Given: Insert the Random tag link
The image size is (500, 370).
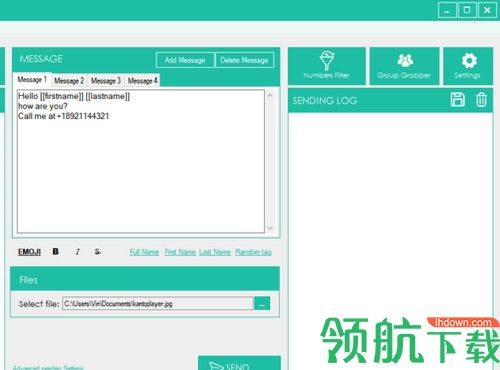Looking at the screenshot, I should coord(253,252).
